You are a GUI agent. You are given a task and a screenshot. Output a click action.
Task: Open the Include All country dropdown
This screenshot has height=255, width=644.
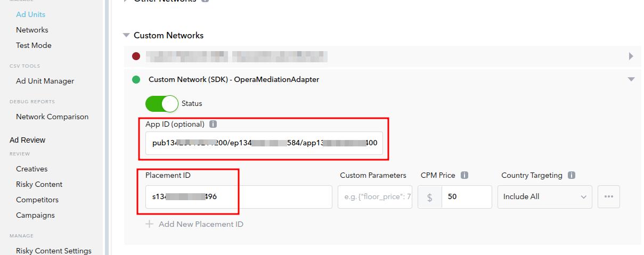point(544,197)
